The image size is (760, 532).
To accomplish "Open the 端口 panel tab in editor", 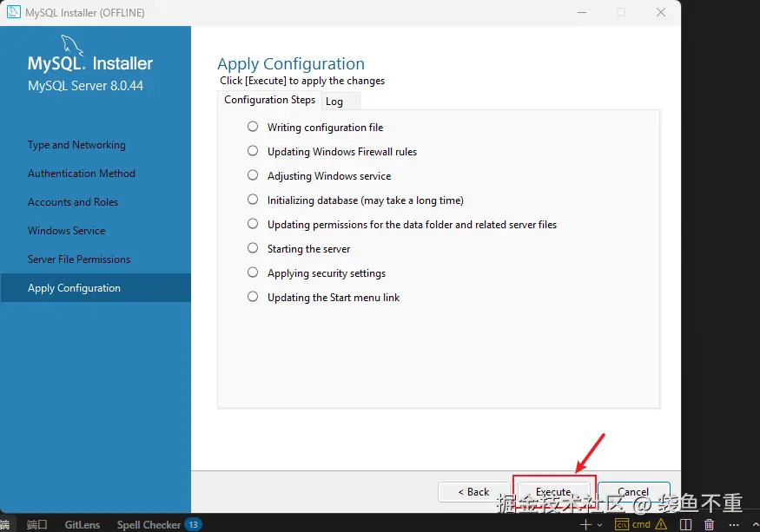I will coord(36,525).
